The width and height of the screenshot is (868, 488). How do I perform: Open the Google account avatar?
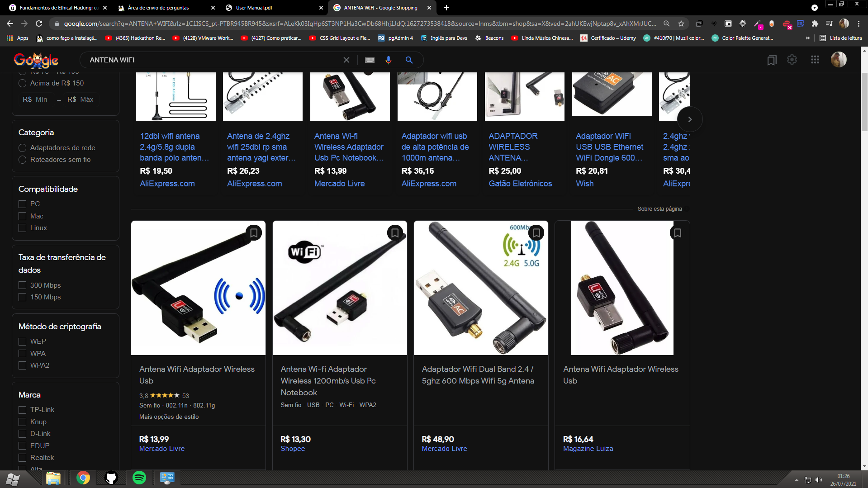tap(839, 59)
